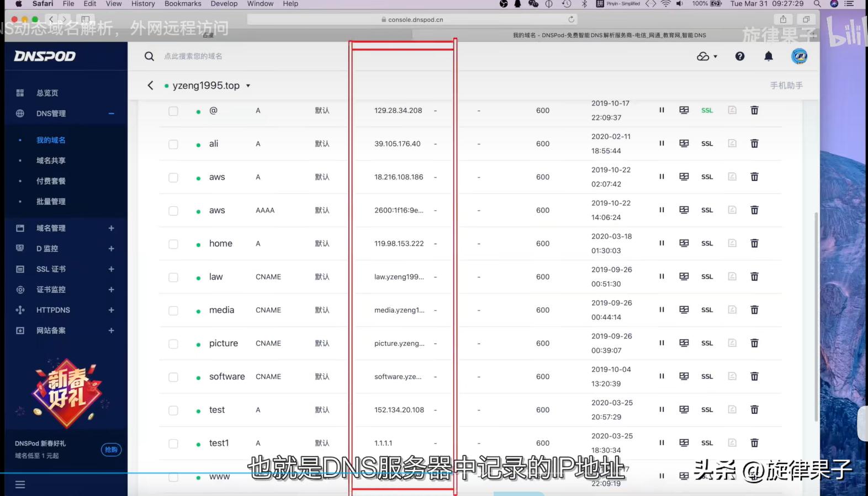Screen dimensions: 868x496
Task: Go back with the arrow beside yzeng1995.top
Action: click(x=150, y=86)
